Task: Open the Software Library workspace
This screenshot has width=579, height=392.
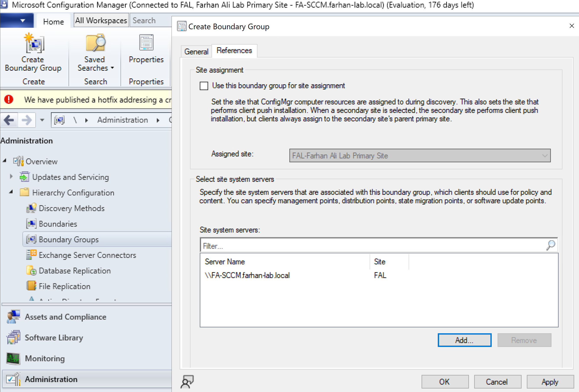Action: pos(54,338)
